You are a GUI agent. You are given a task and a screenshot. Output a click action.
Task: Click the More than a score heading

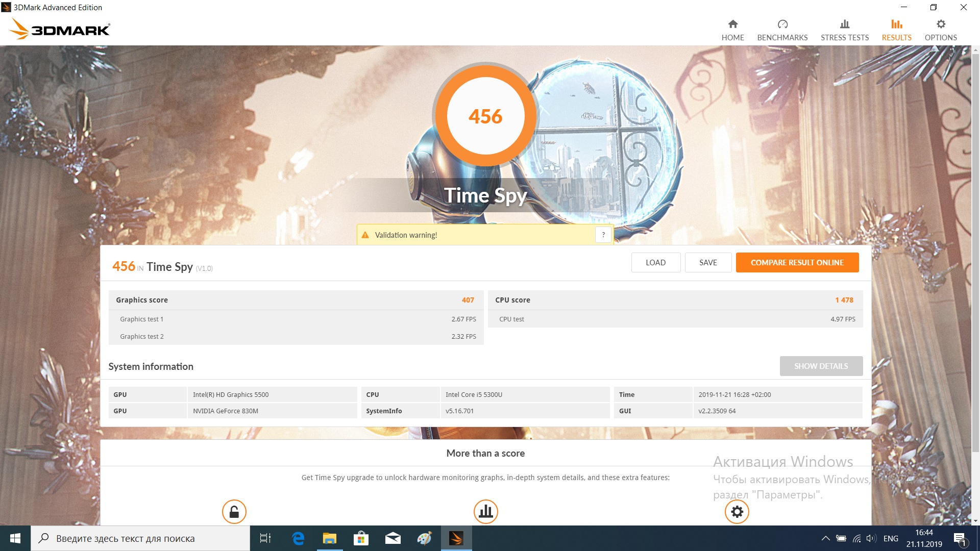[x=485, y=453]
